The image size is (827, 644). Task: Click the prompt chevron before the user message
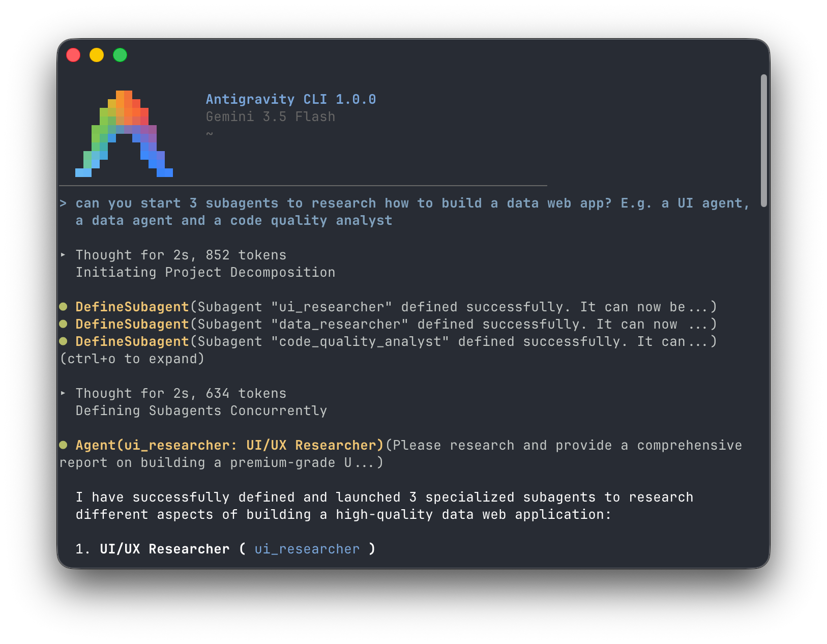63,203
